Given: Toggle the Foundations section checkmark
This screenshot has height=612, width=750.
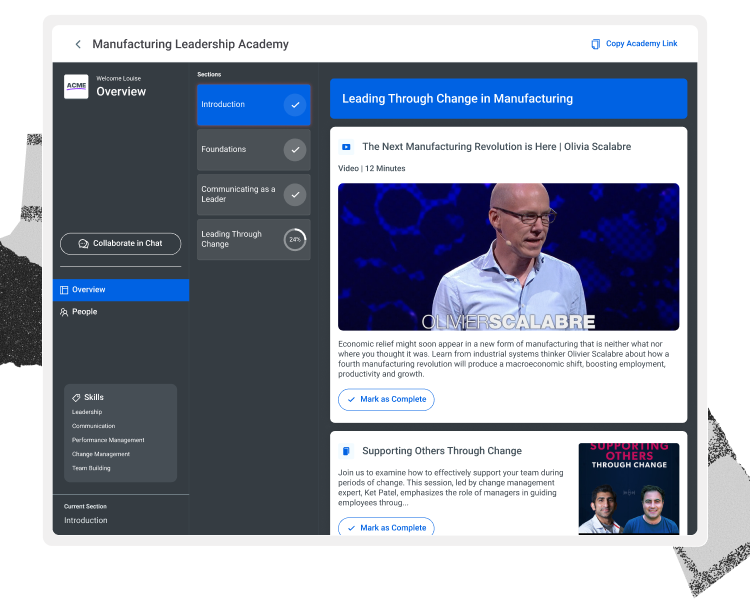Looking at the screenshot, I should tap(295, 150).
